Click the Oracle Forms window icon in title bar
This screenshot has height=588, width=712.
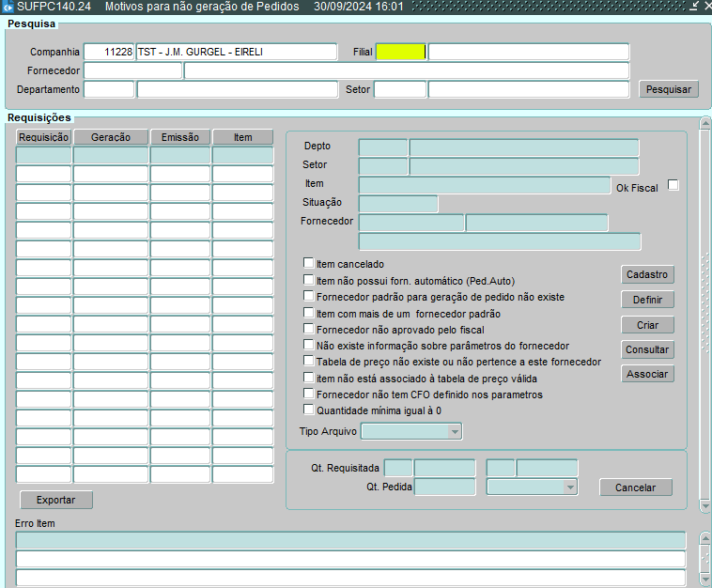tap(8, 7)
